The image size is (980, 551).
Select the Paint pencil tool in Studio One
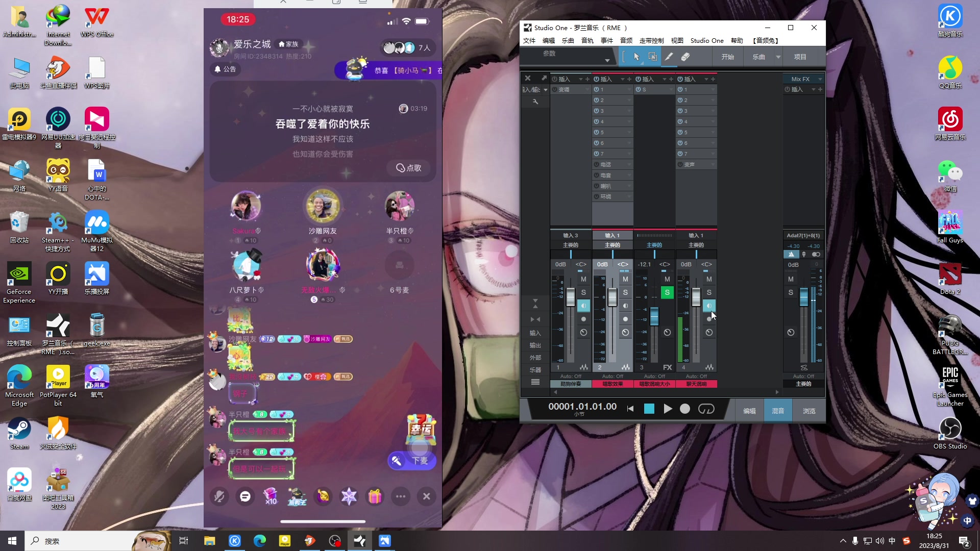[669, 57]
